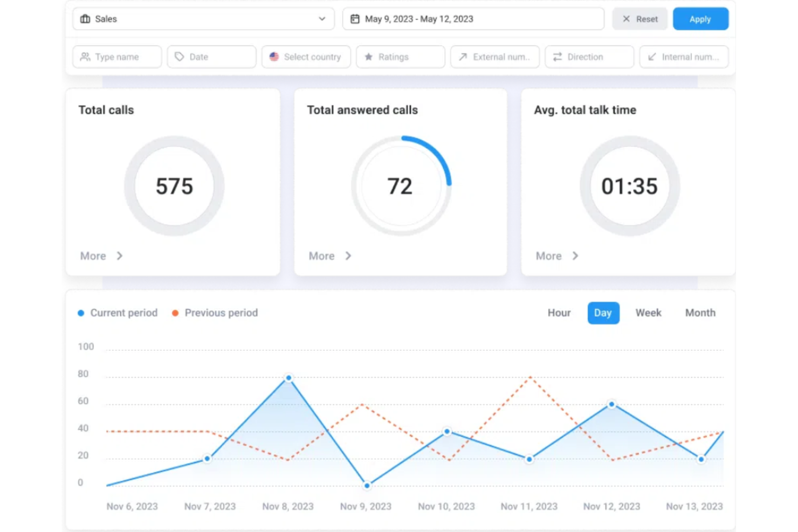Select the Week tab above the chart

click(648, 313)
